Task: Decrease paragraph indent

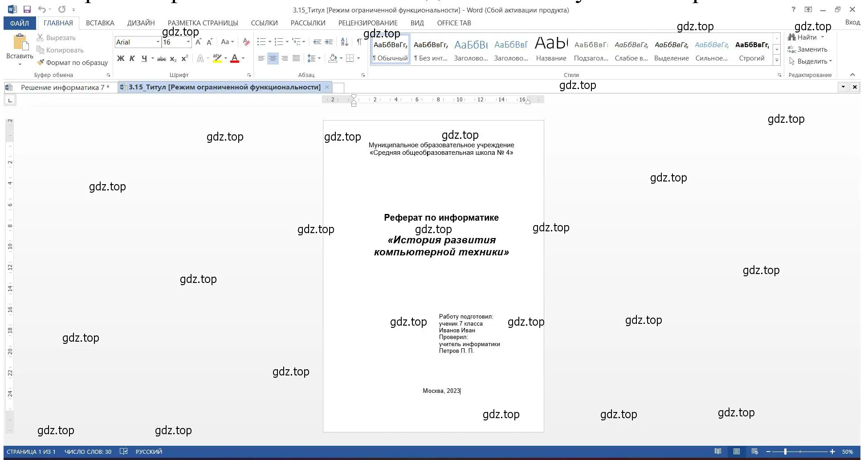Action: click(317, 42)
